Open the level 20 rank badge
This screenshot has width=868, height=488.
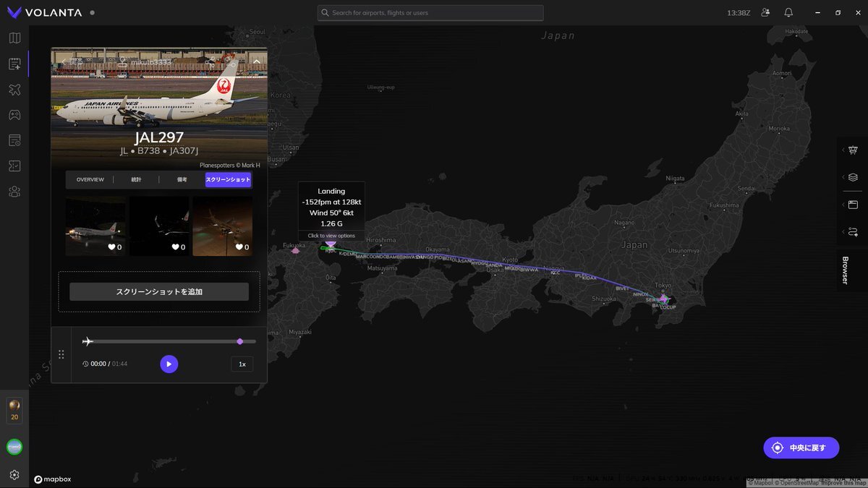pyautogui.click(x=14, y=411)
